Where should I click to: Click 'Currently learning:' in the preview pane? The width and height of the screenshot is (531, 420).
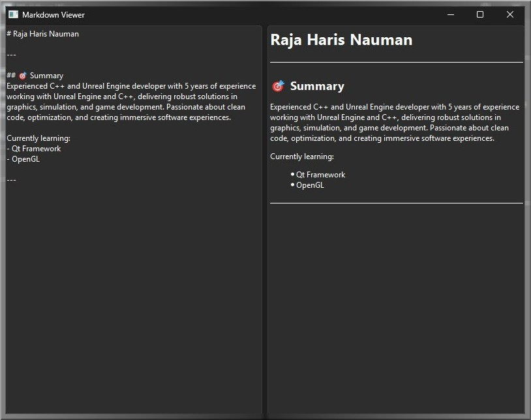pos(302,157)
